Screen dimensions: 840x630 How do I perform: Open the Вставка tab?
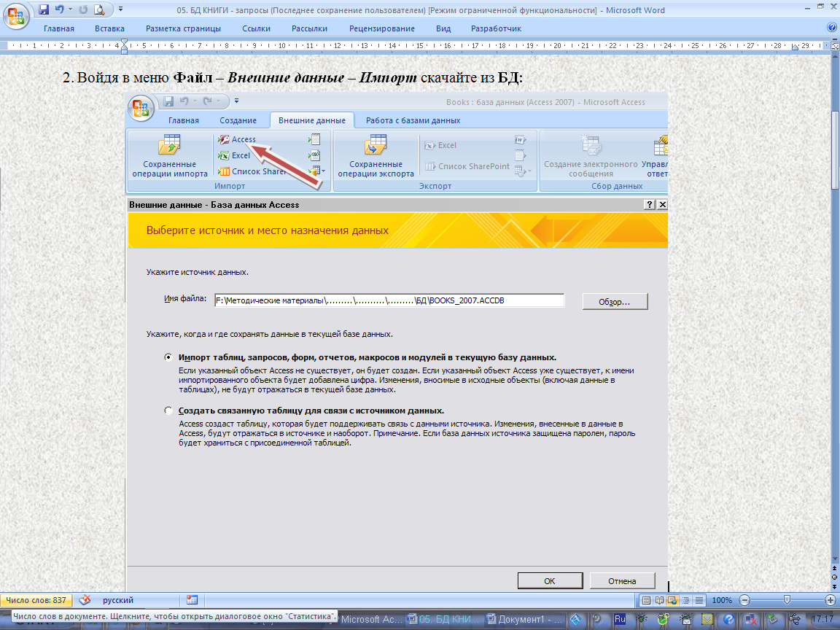(x=110, y=28)
